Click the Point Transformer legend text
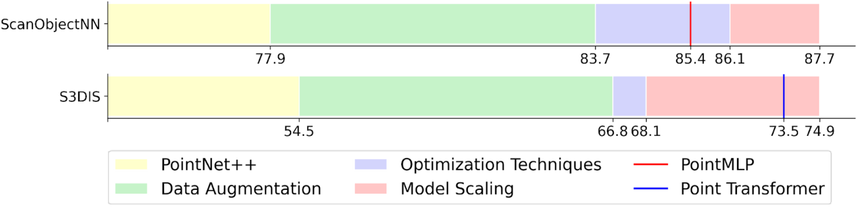The width and height of the screenshot is (868, 212). 752,189
